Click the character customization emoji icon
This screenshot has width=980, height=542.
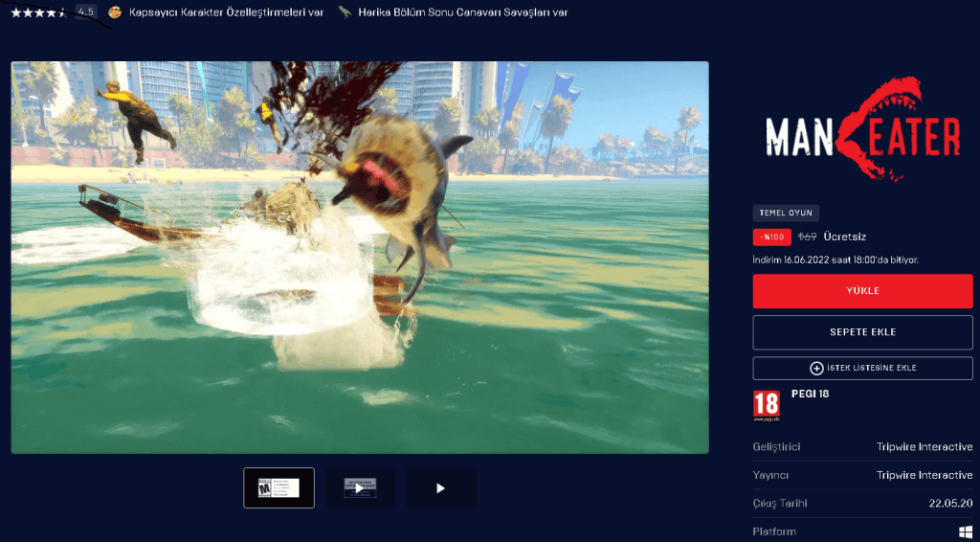click(x=116, y=12)
